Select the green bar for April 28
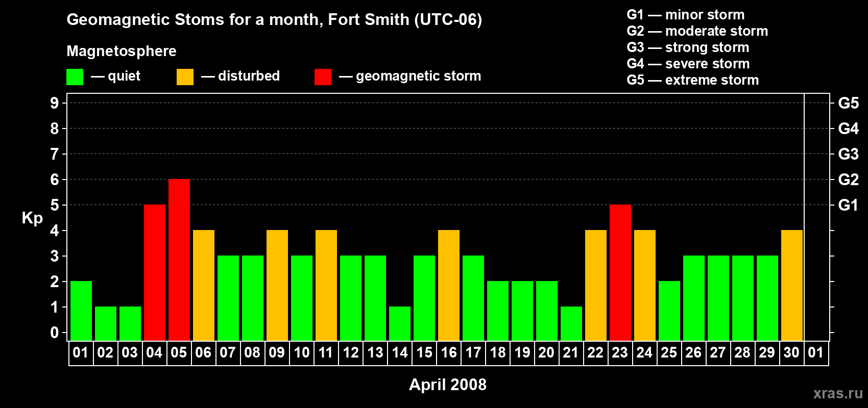The height and width of the screenshot is (408, 868). (743, 298)
